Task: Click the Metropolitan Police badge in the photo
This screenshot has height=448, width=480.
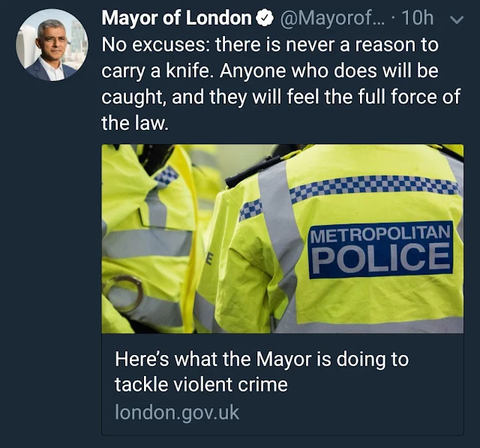Action: click(380, 250)
